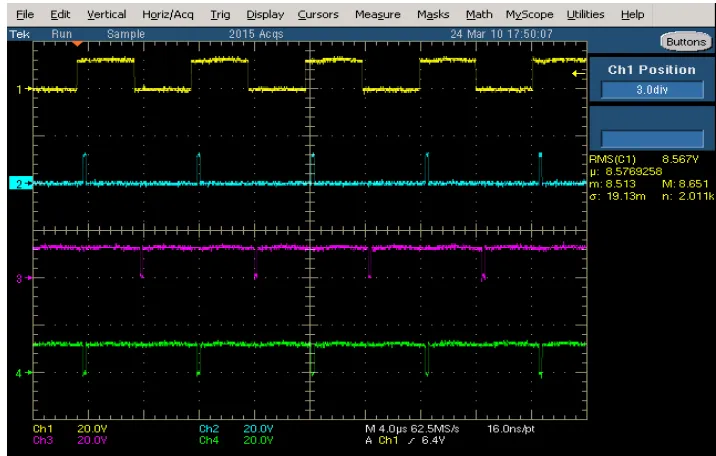Screen dimensions: 716x456
Task: Click the count value n: 2.011k
Action: click(x=688, y=196)
